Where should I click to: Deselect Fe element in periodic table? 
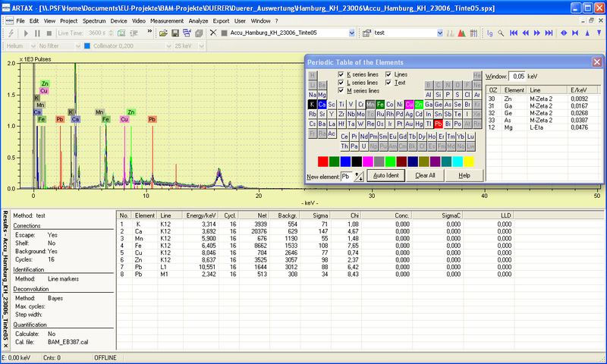(x=380, y=104)
